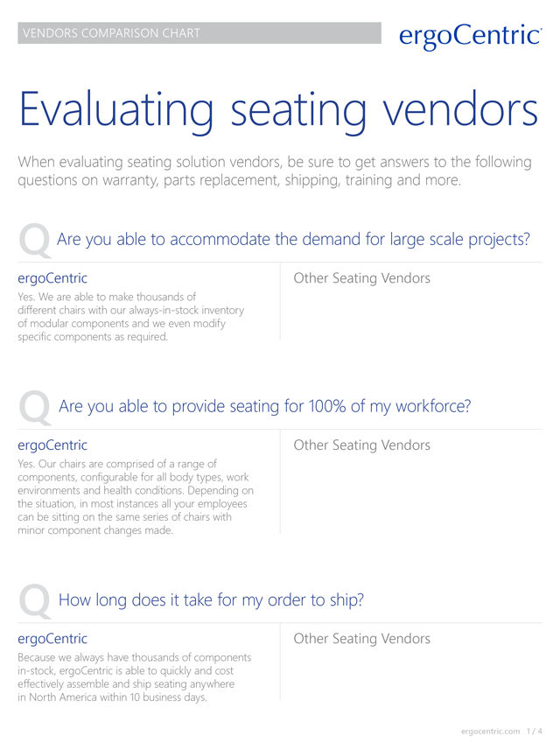Click ergoCentric label under large scale projects question
This screenshot has width=560, height=750.
[x=52, y=278]
